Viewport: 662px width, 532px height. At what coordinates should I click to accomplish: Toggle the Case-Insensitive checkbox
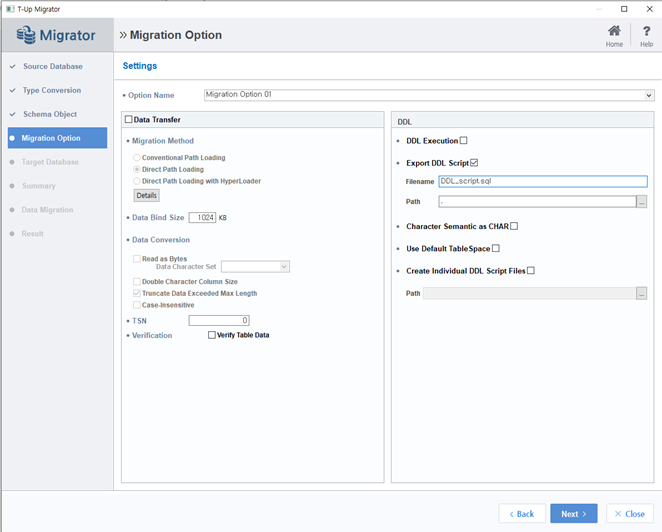[137, 305]
